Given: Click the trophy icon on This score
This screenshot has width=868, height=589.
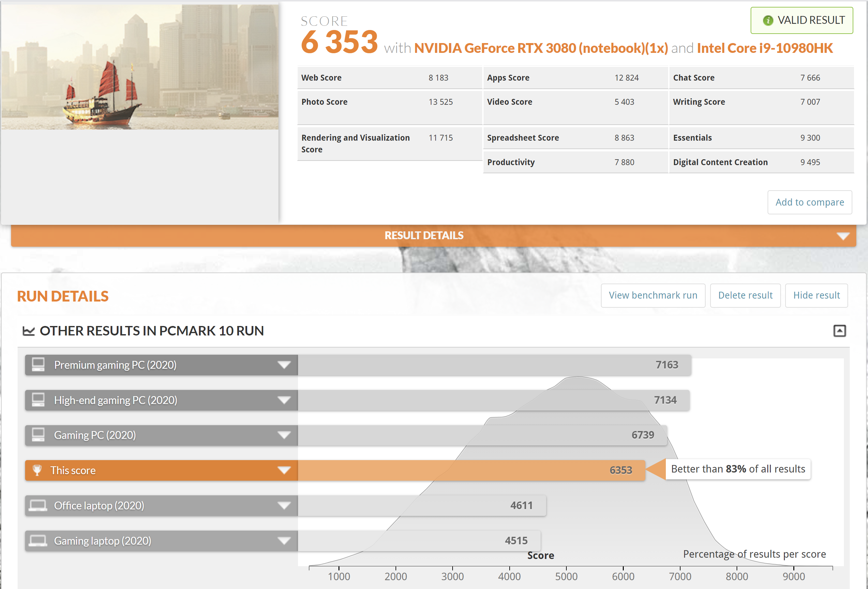Looking at the screenshot, I should pyautogui.click(x=37, y=470).
